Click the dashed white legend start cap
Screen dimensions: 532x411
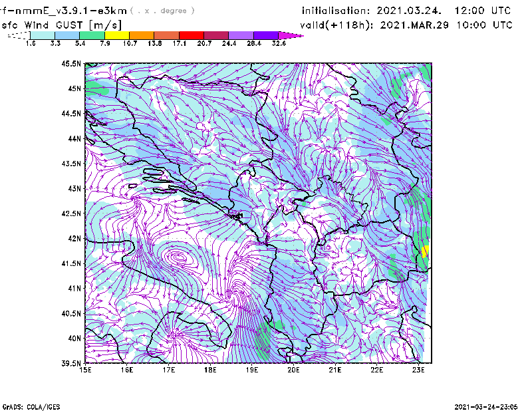19,35
